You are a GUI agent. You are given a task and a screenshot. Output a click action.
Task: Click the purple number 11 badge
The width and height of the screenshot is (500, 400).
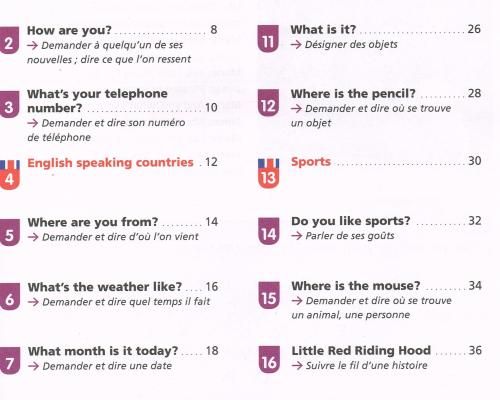tap(268, 39)
